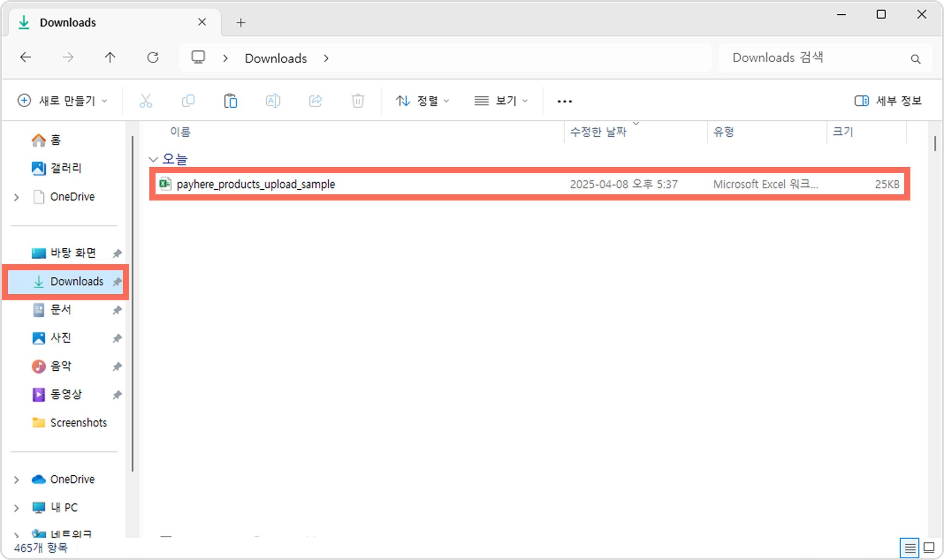Click the pin beside 음악

[x=117, y=367]
